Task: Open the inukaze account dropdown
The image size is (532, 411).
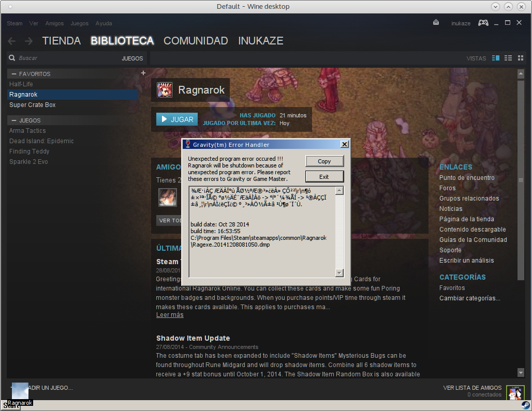Action: (461, 23)
